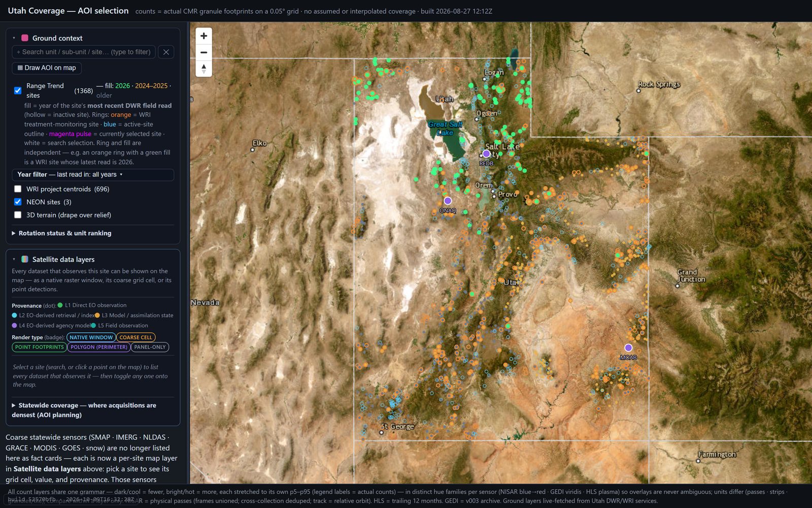Click the Satellite data layers icon

24,259
